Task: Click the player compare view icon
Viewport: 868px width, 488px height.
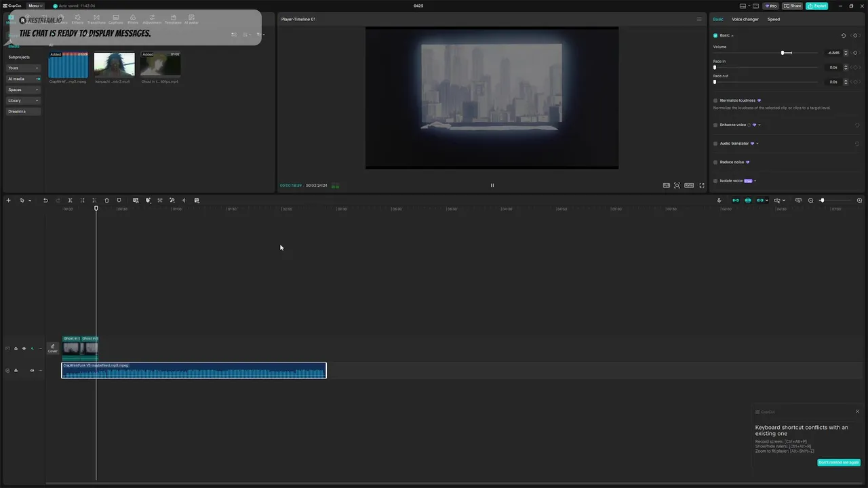Action: coord(667,185)
